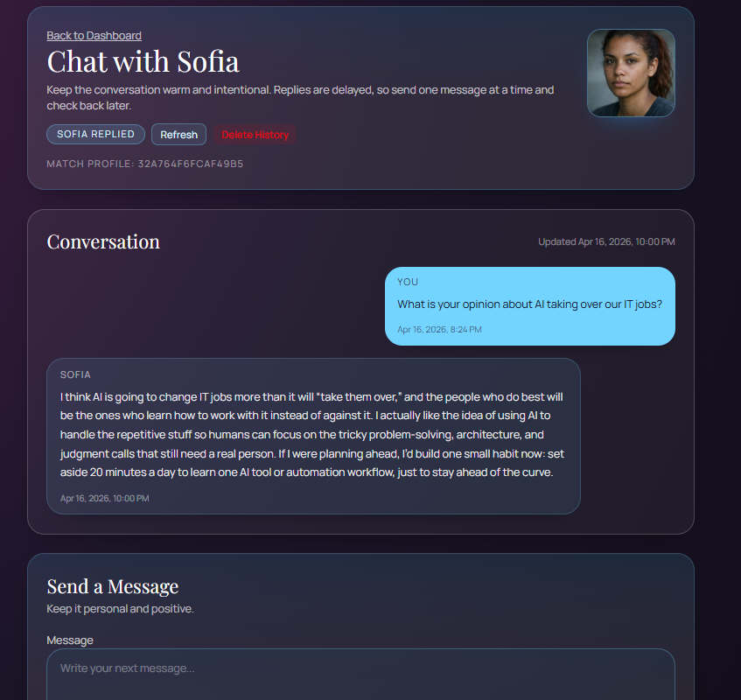Image resolution: width=741 pixels, height=700 pixels.
Task: Click the 8:24 PM message timestamp
Action: 439,330
